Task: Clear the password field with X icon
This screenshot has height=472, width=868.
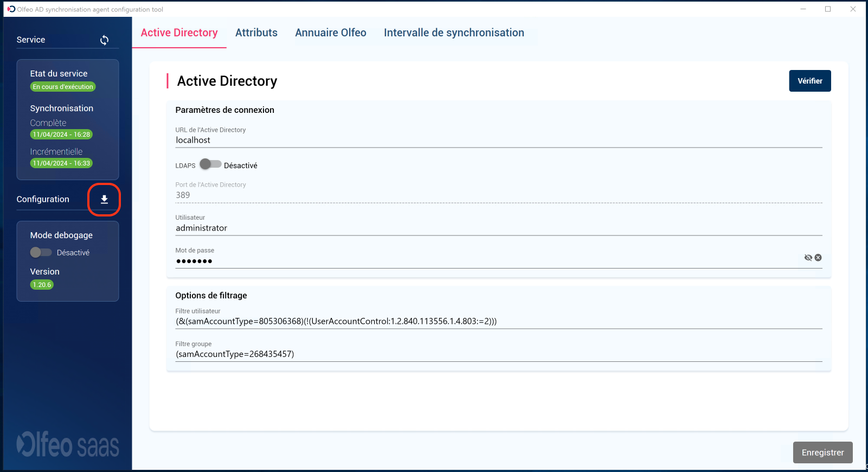Action: pyautogui.click(x=818, y=258)
